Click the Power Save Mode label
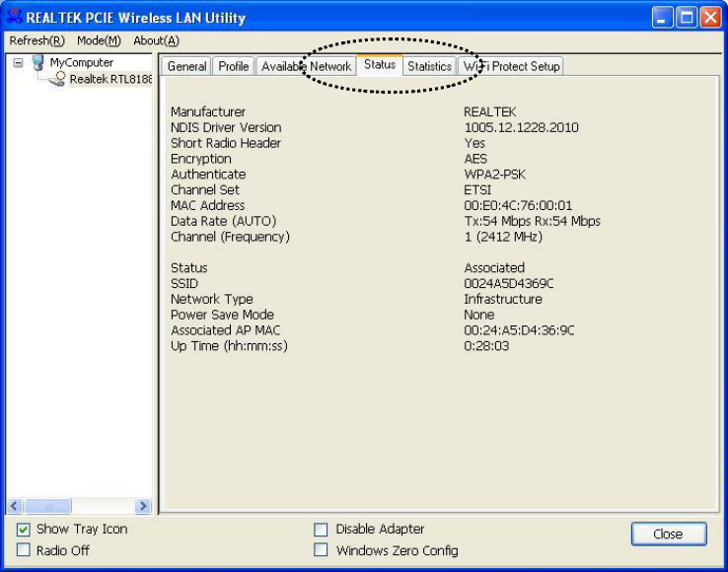The height and width of the screenshot is (572, 728). click(x=222, y=315)
